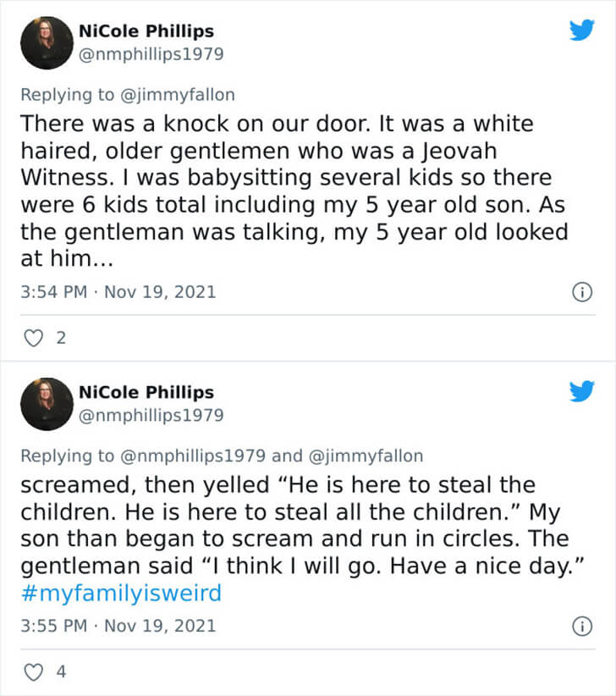
Task: Open the #myfamilyisweird hashtag
Action: [121, 594]
